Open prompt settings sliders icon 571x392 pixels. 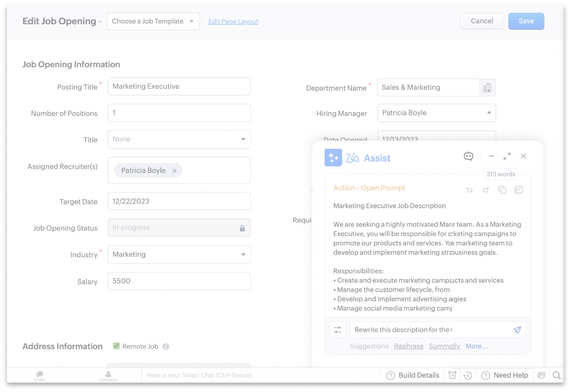[x=338, y=330]
